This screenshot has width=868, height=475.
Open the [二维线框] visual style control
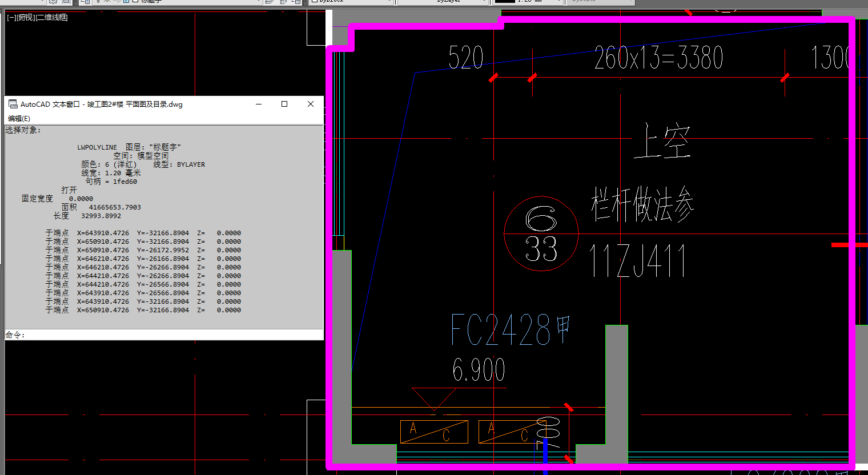pyautogui.click(x=52, y=18)
